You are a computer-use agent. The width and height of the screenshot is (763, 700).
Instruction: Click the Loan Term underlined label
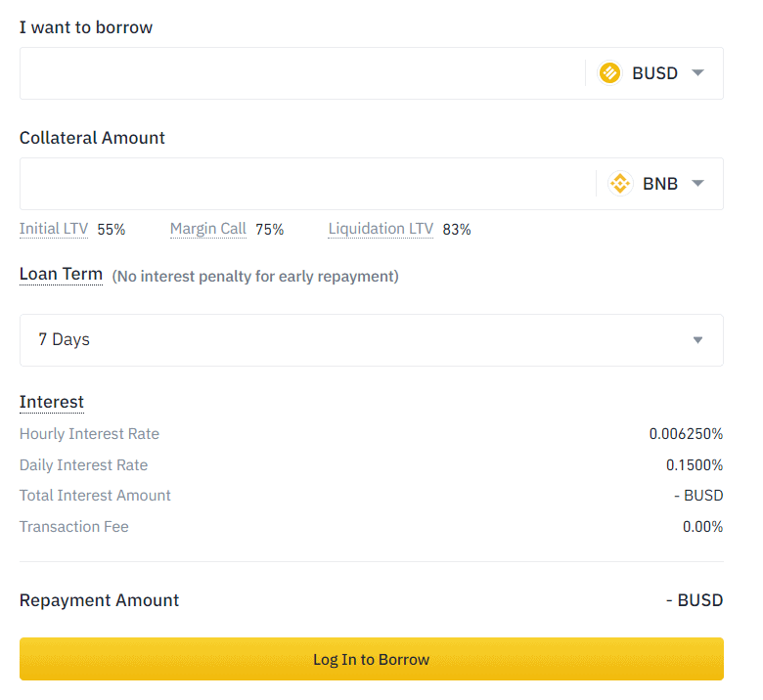pos(61,275)
